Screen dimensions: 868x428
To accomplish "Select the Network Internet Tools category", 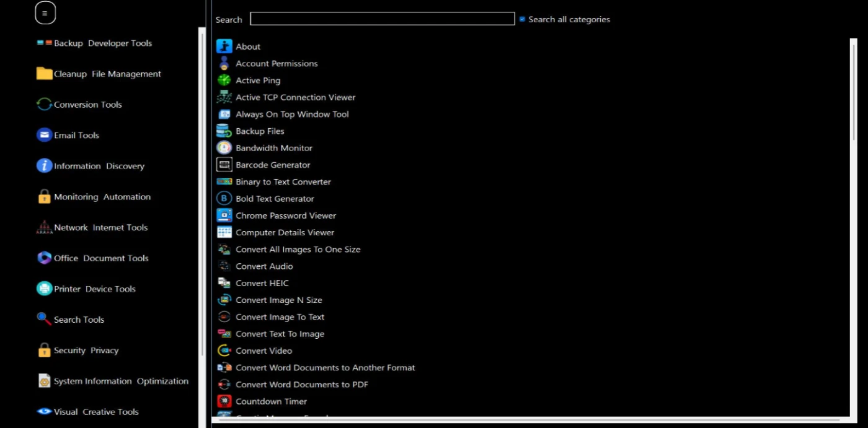I will (x=100, y=227).
